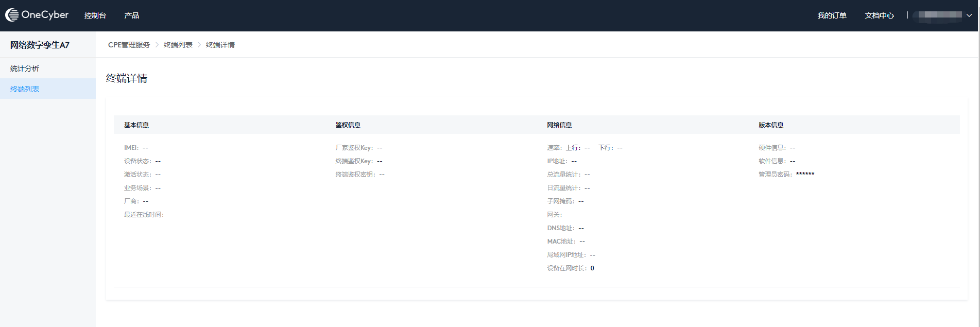Navigate to 终端列表 via the breadcrumb
Screen dimensions: 980x327
coord(178,45)
